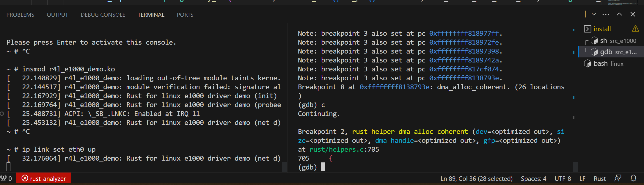Image resolution: width=644 pixels, height=185 pixels.
Task: Switch to the PROBLEMS tab
Action: (20, 15)
